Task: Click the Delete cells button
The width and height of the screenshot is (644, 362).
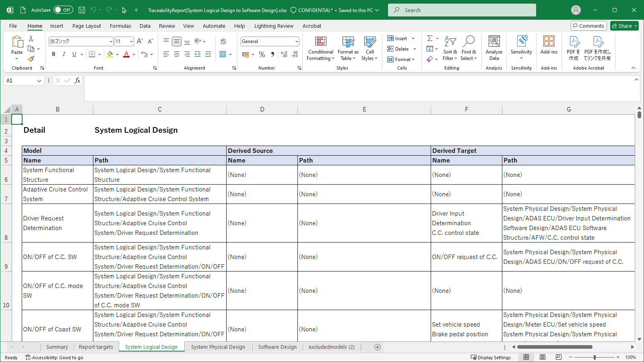Action: (x=398, y=49)
